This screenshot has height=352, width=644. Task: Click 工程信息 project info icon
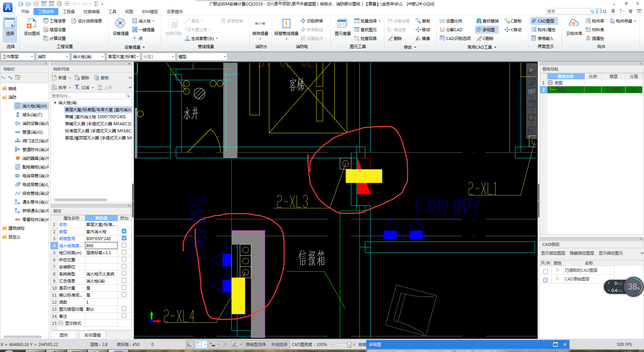[54, 21]
